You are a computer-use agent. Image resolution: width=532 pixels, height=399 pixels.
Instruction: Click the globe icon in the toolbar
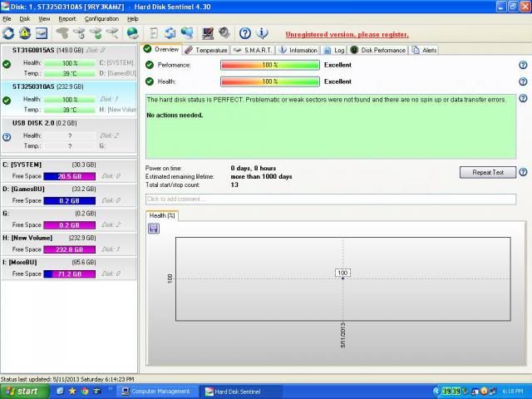(133, 33)
